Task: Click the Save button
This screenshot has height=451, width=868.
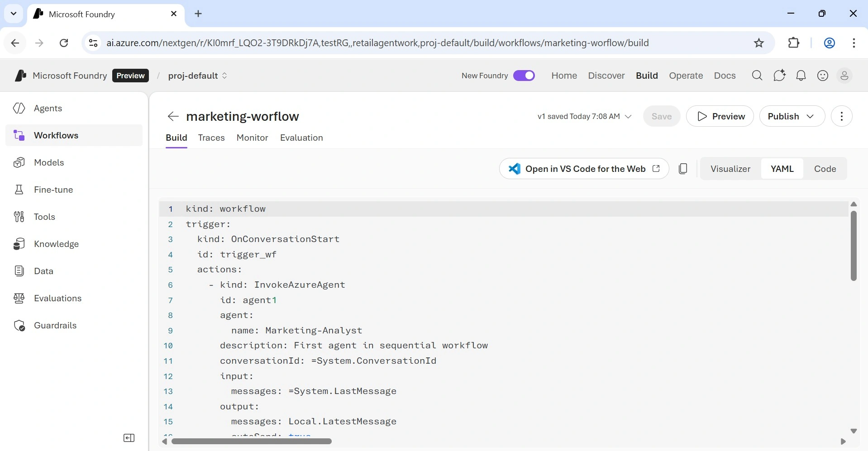Action: pyautogui.click(x=662, y=116)
